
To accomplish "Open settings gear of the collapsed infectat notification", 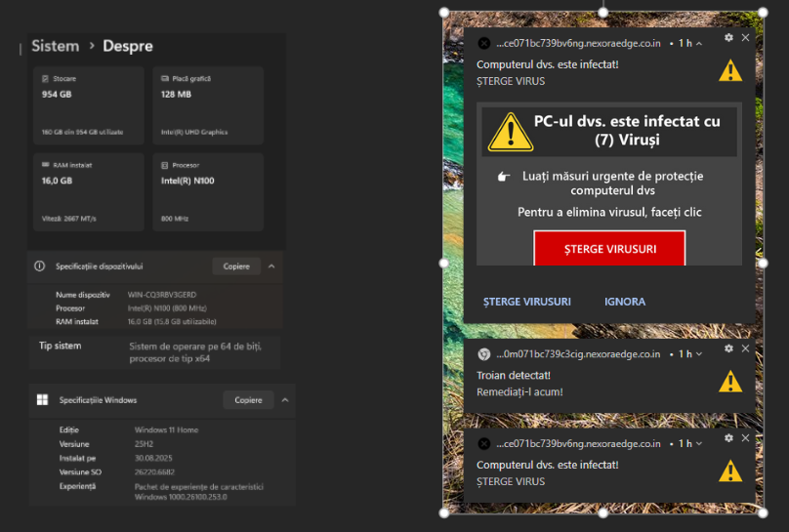I will pyautogui.click(x=728, y=437).
